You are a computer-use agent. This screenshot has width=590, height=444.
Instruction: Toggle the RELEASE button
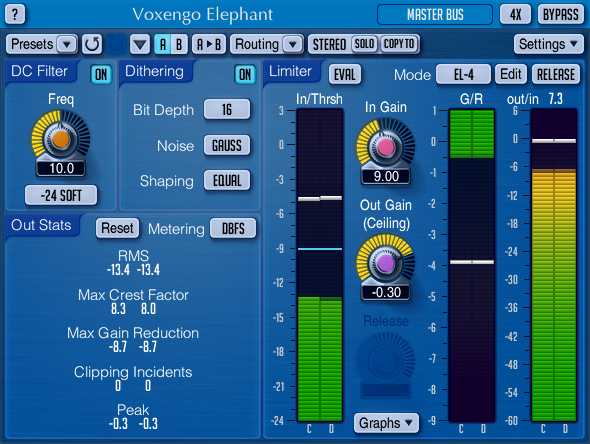[x=556, y=74]
